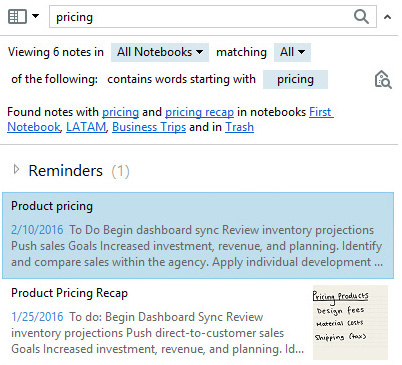The image size is (402, 365).
Task: Select the Product pricing note
Action: (x=198, y=235)
